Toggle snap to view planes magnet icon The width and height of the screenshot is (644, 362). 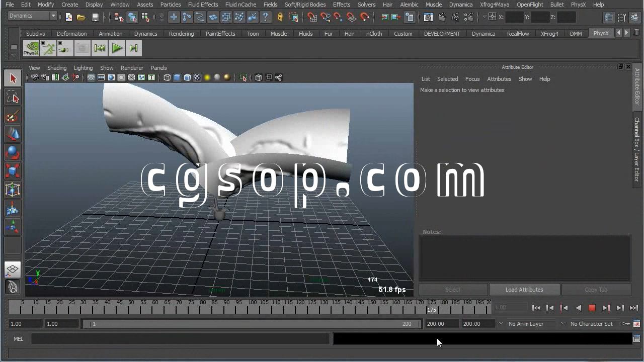(352, 17)
